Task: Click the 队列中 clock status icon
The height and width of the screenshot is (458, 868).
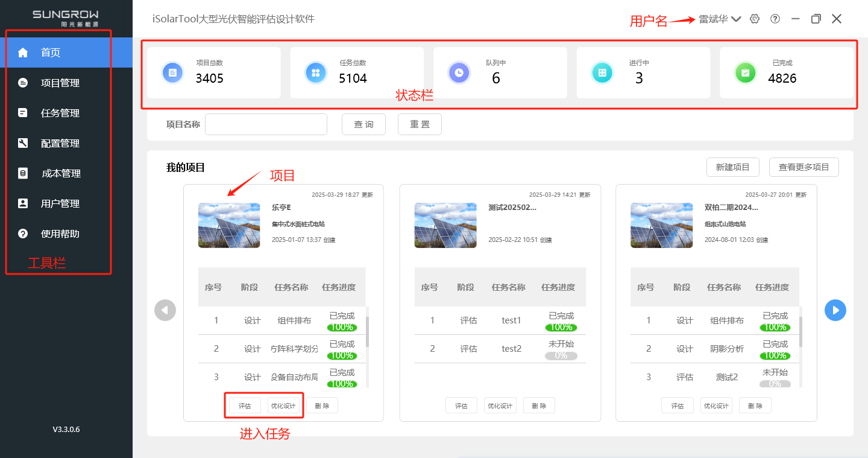Action: click(459, 72)
